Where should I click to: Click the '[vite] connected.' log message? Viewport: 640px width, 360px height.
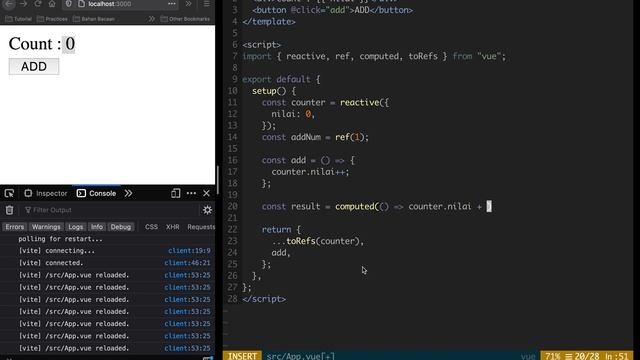(x=51, y=263)
